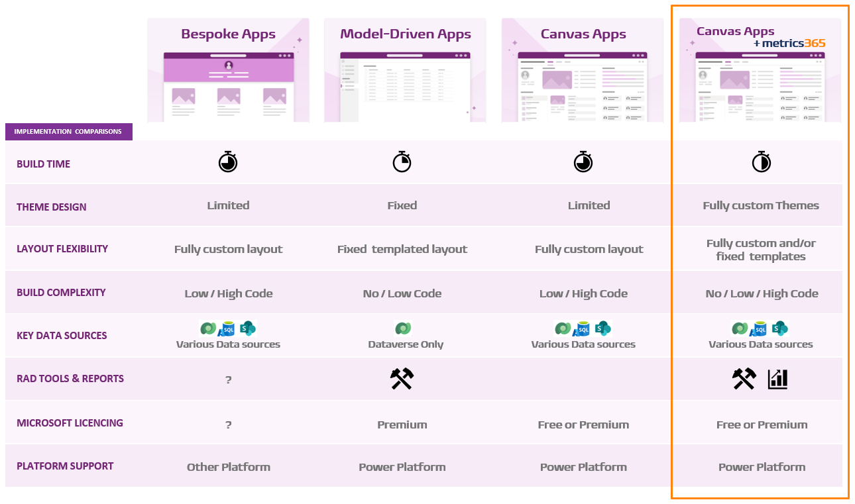Click the SQL icon in metrics365 column

(760, 328)
